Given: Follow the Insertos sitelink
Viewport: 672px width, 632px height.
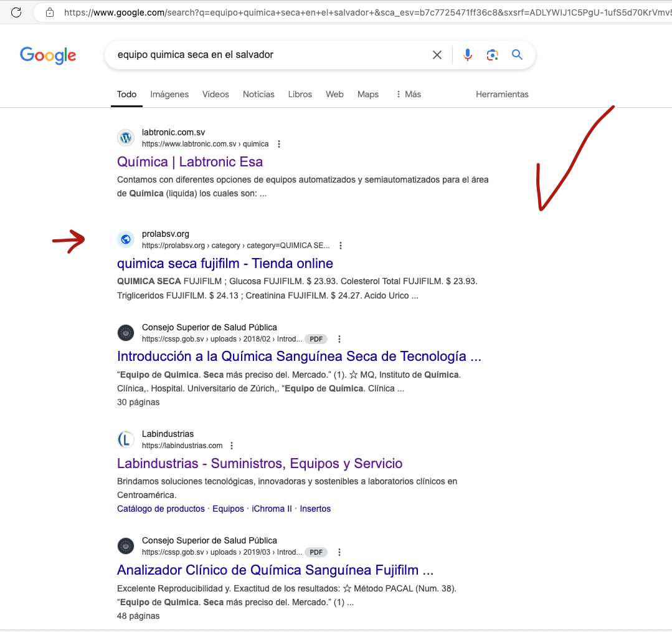Looking at the screenshot, I should click(315, 509).
